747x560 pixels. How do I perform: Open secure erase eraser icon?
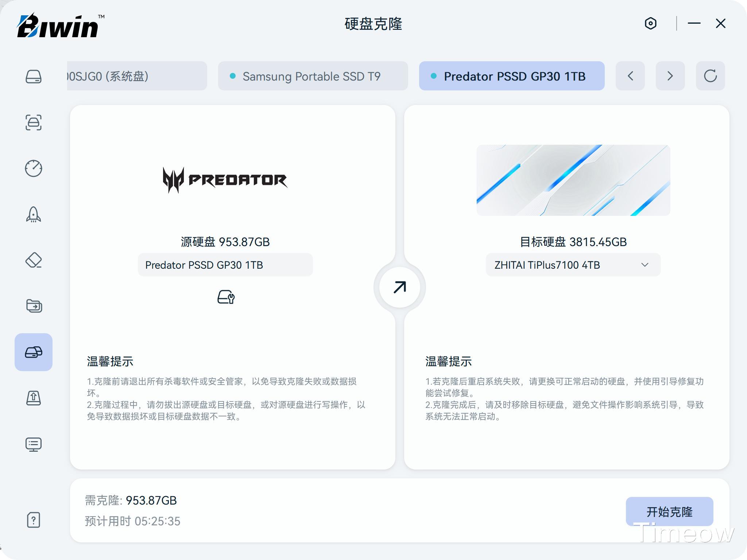pos(34,260)
